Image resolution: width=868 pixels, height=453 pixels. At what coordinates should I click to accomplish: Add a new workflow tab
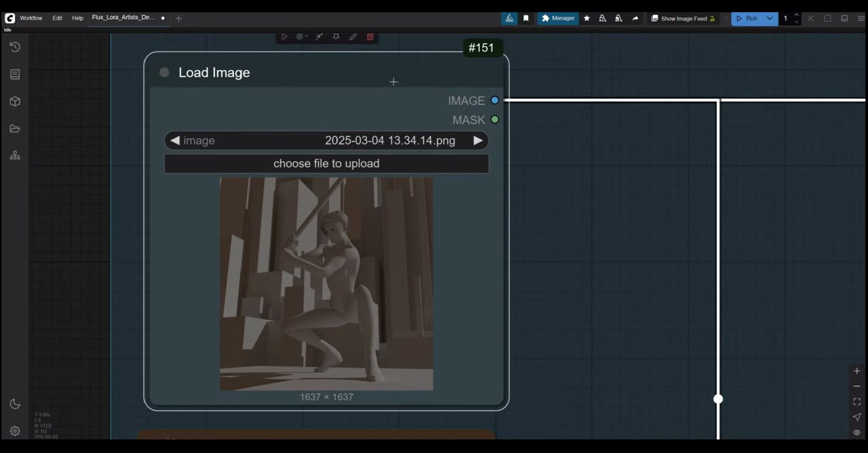pyautogui.click(x=178, y=18)
